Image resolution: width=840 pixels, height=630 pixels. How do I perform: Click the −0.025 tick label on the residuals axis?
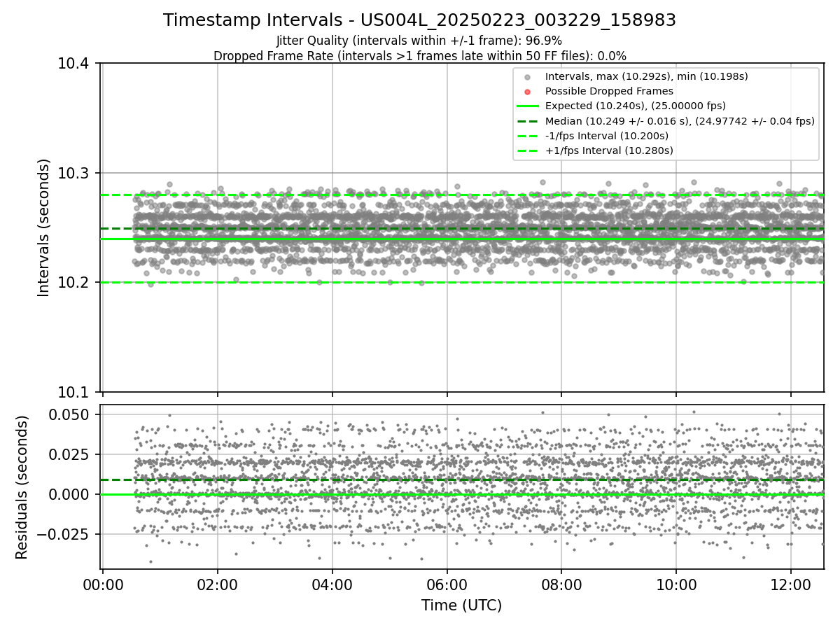coord(64,534)
